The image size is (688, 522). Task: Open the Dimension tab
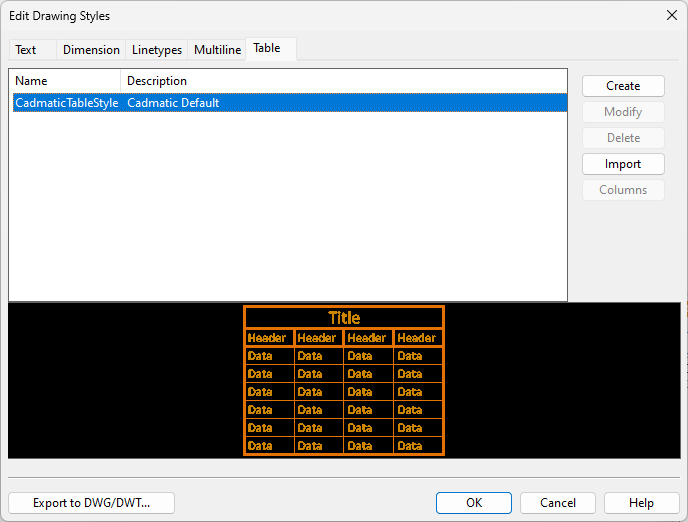point(91,50)
